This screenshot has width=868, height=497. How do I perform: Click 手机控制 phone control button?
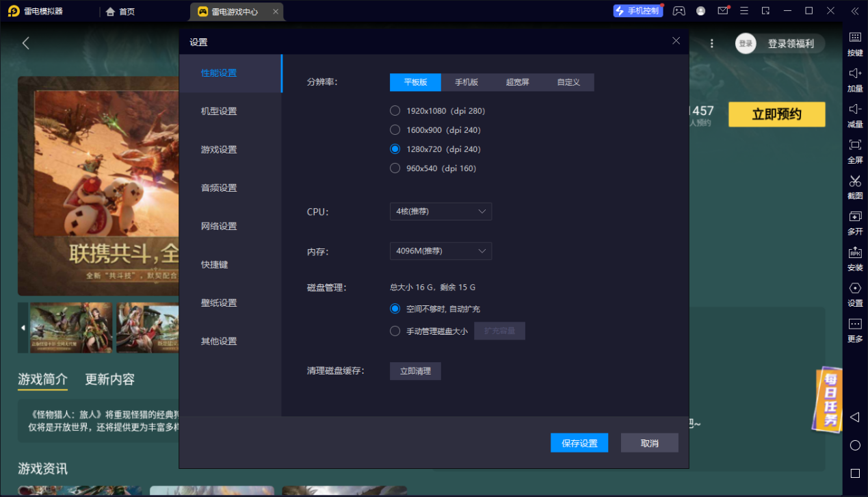pos(638,11)
